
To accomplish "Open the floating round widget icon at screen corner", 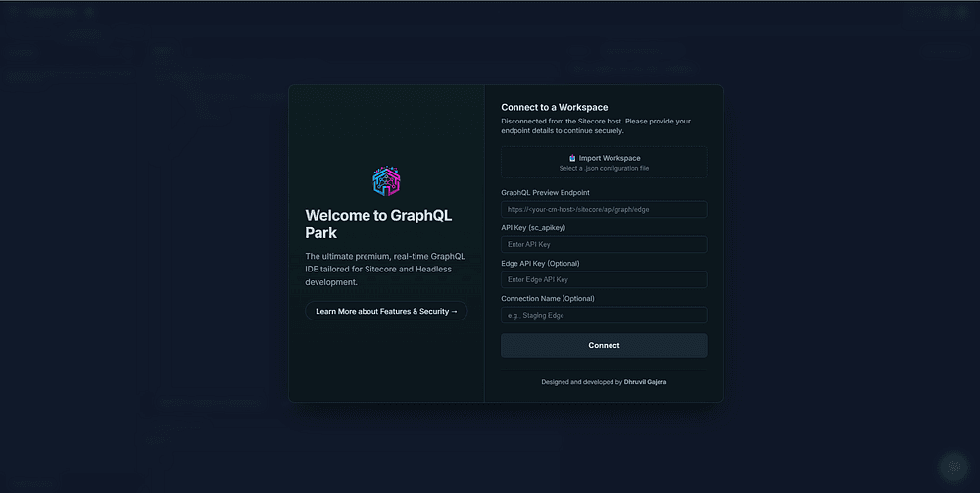I will pyautogui.click(x=954, y=467).
